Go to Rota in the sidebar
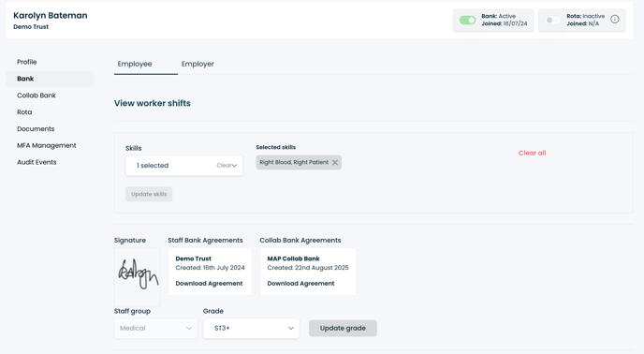 coord(24,112)
